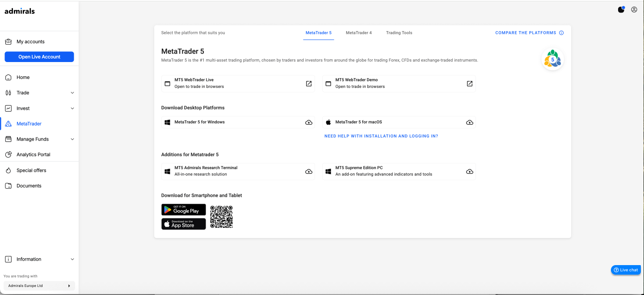Expand the Information chevron
This screenshot has width=644, height=295.
(72, 259)
